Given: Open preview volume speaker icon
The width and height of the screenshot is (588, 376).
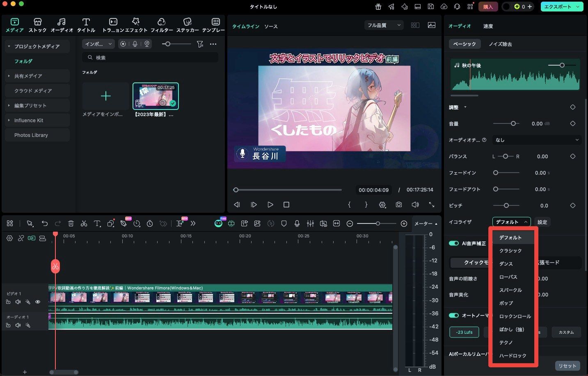Looking at the screenshot, I should pyautogui.click(x=415, y=205).
